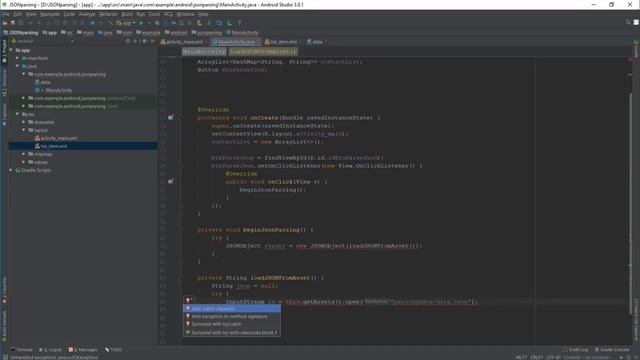Select list_item.xml in the project tree
Viewport: 640px width, 360px height.
pos(51,146)
